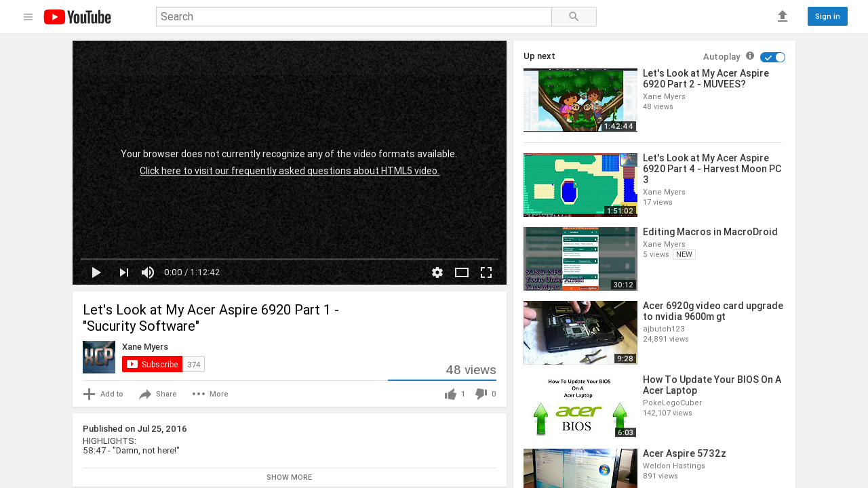
Task: Open Update Your BIOS video thumbnail
Action: click(x=580, y=407)
